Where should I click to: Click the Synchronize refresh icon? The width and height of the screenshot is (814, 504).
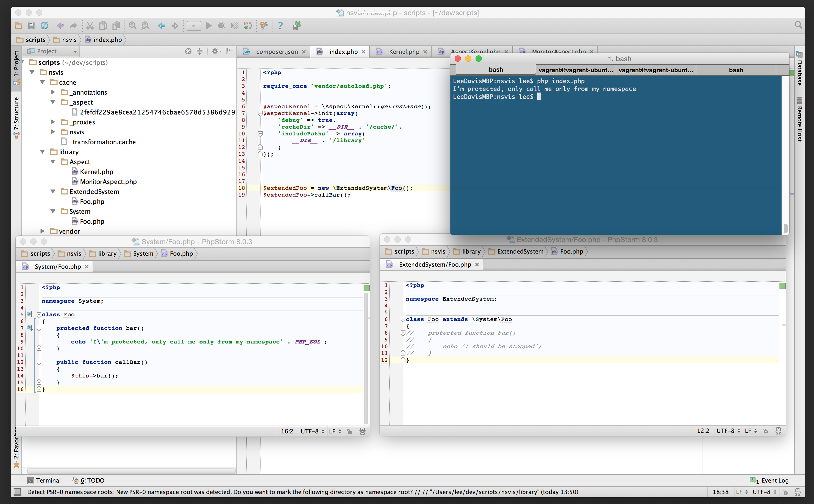tap(44, 26)
